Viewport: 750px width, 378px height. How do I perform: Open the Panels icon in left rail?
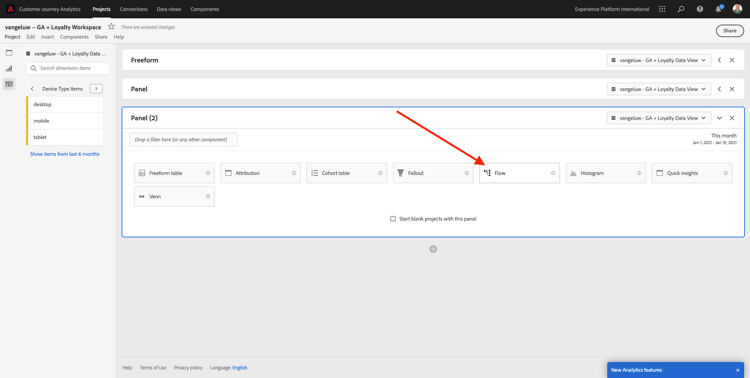[9, 53]
